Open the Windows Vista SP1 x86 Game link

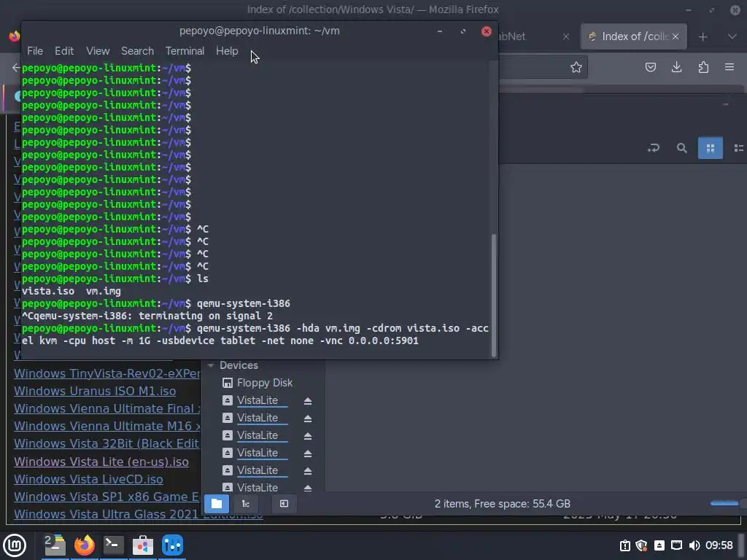pos(107,497)
